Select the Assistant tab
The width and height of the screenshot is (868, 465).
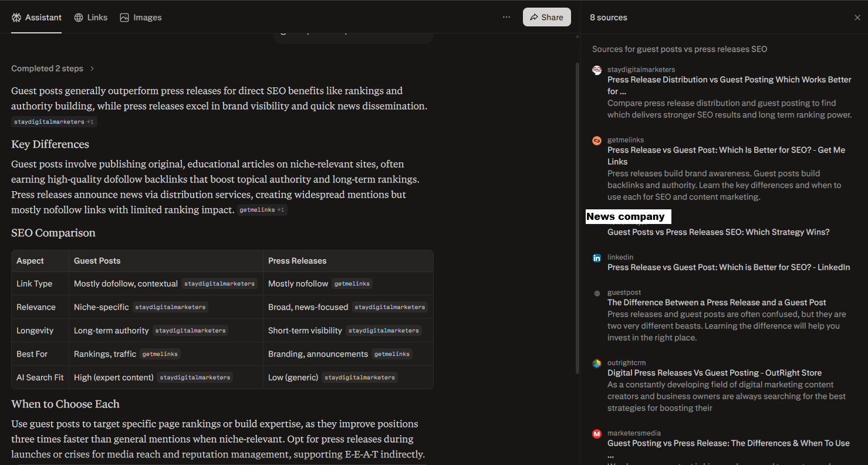pyautogui.click(x=36, y=18)
